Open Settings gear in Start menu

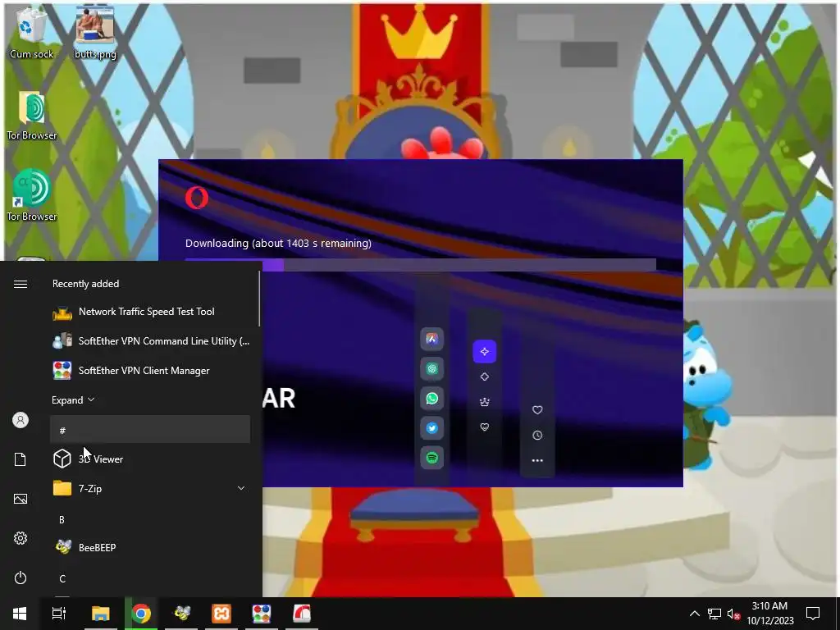(21, 538)
